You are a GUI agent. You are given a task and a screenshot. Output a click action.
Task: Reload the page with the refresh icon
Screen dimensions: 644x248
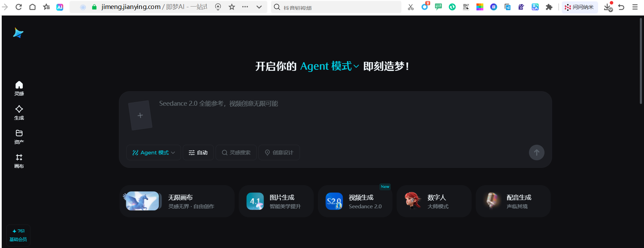[19, 7]
